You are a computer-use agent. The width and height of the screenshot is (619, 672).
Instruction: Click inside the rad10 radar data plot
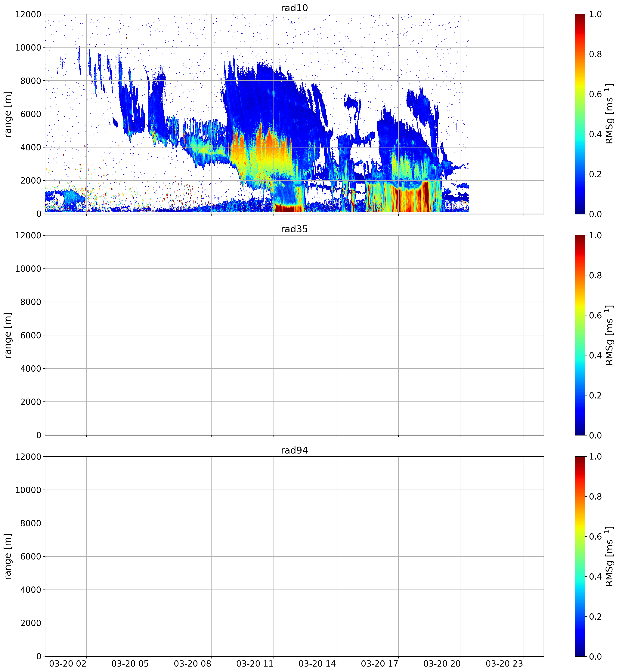coord(294,114)
